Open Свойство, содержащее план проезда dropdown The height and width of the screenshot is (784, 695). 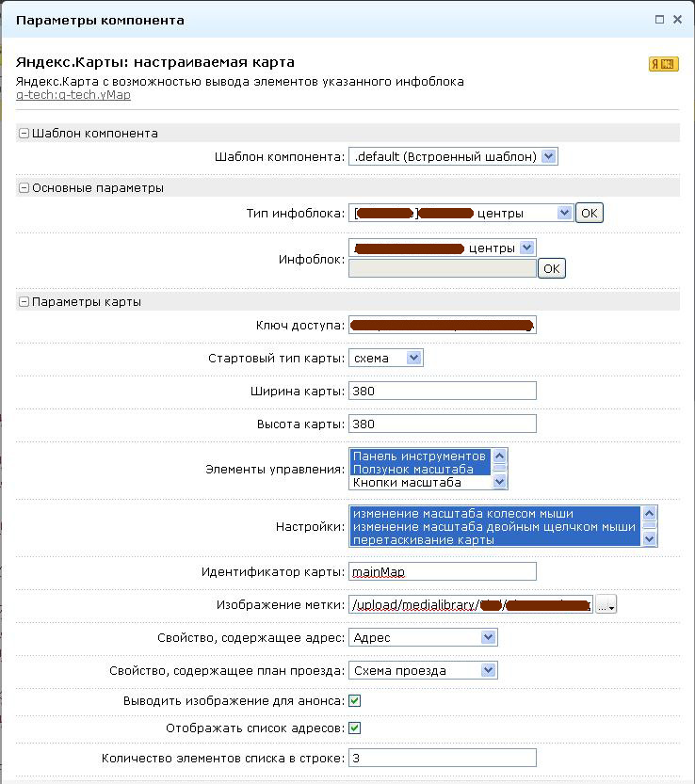point(423,670)
